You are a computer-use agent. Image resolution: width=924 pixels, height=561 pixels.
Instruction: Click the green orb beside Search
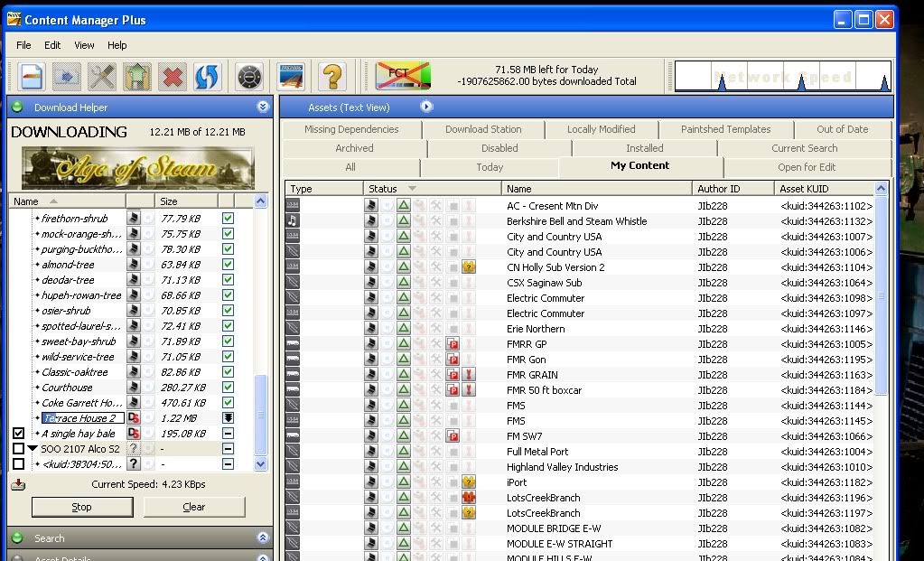tap(17, 538)
